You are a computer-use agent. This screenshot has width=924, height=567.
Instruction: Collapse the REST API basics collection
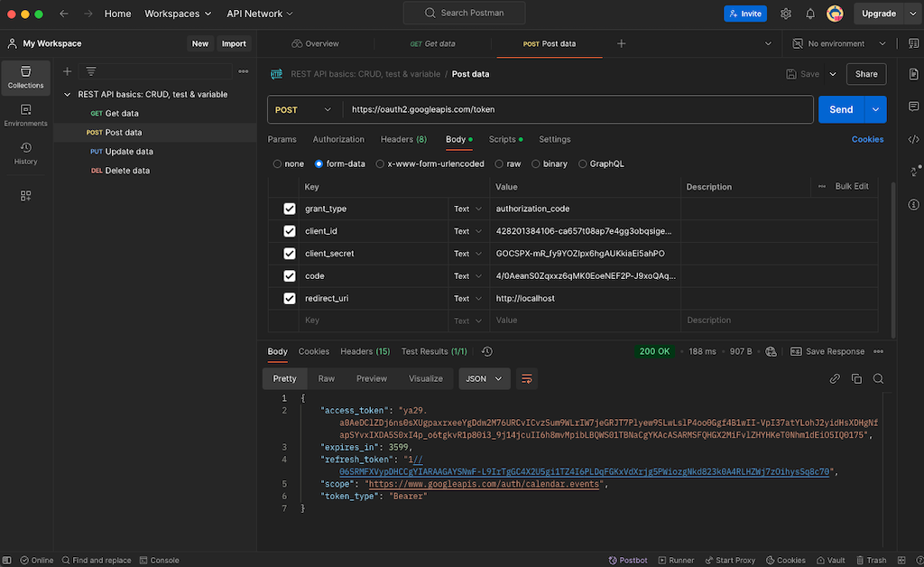(67, 94)
